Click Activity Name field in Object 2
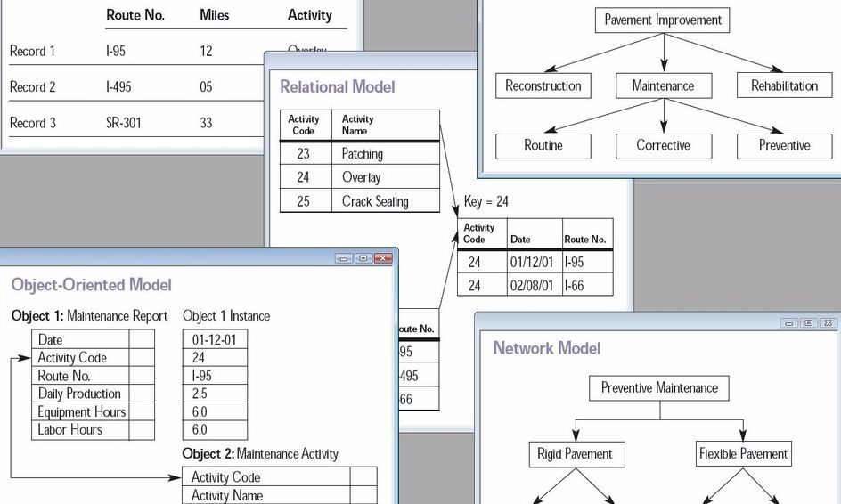Screen dimensions: 841x504 click(280, 495)
